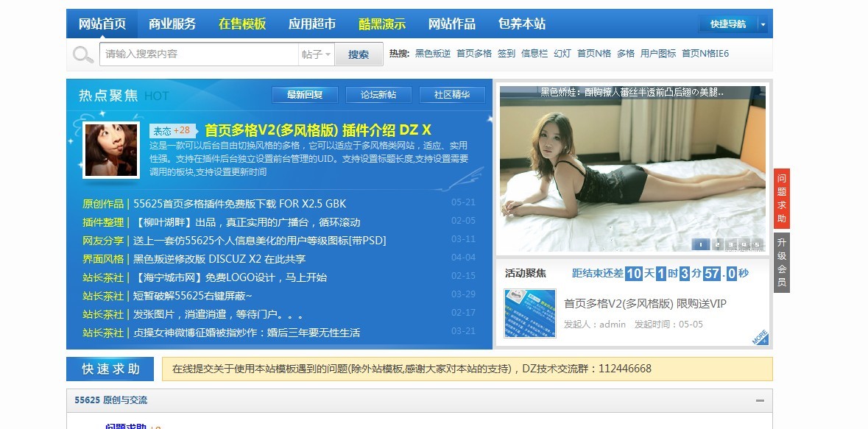Click the 升级会员 floating side tab
This screenshot has height=429, width=868.
[x=783, y=262]
